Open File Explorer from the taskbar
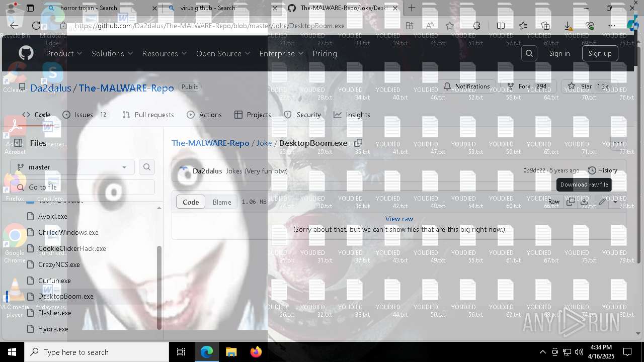The width and height of the screenshot is (644, 362). coord(231,352)
